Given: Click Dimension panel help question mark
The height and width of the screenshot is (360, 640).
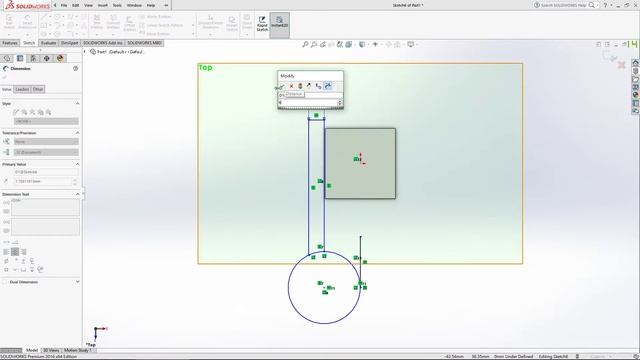Looking at the screenshot, I should click(x=76, y=69).
